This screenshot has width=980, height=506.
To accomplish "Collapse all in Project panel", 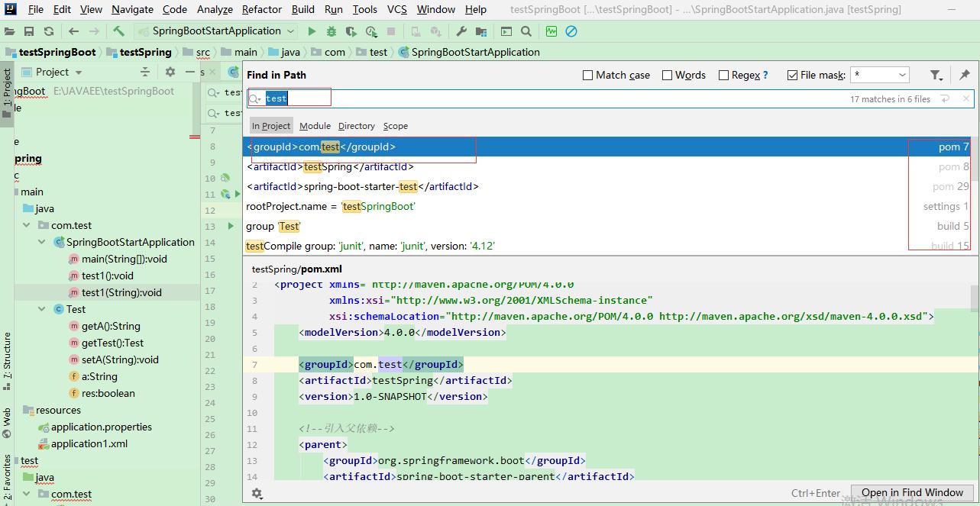I will coord(145,72).
